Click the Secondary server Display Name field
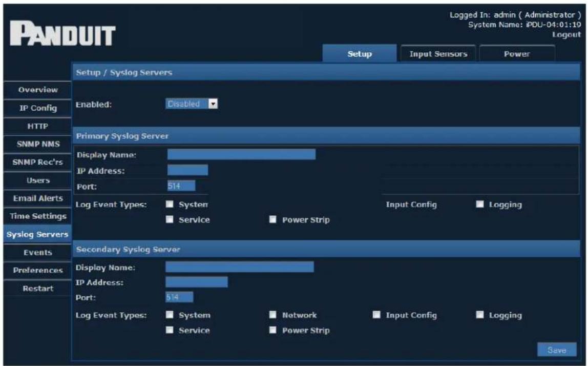Image resolution: width=588 pixels, height=366 pixels. pyautogui.click(x=240, y=267)
